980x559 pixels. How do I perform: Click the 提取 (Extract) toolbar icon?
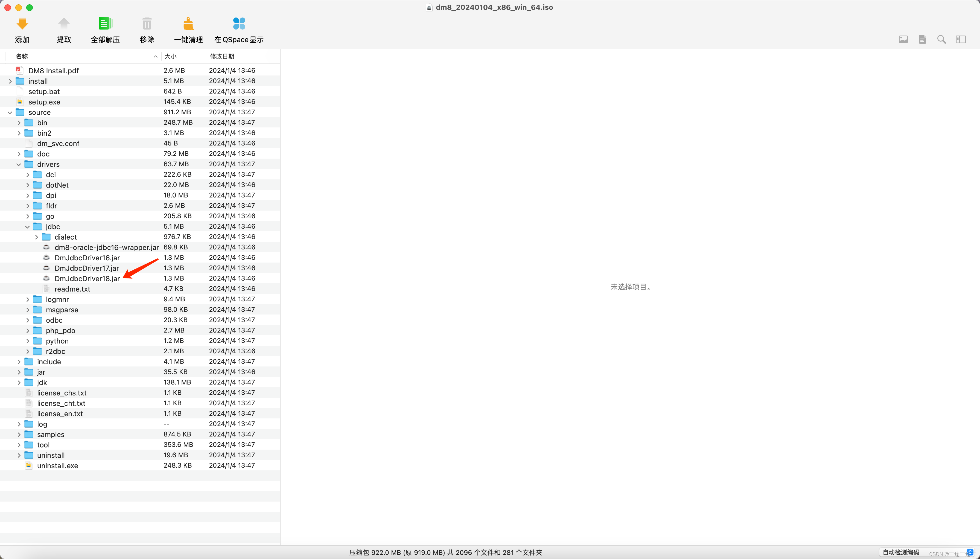tap(64, 24)
